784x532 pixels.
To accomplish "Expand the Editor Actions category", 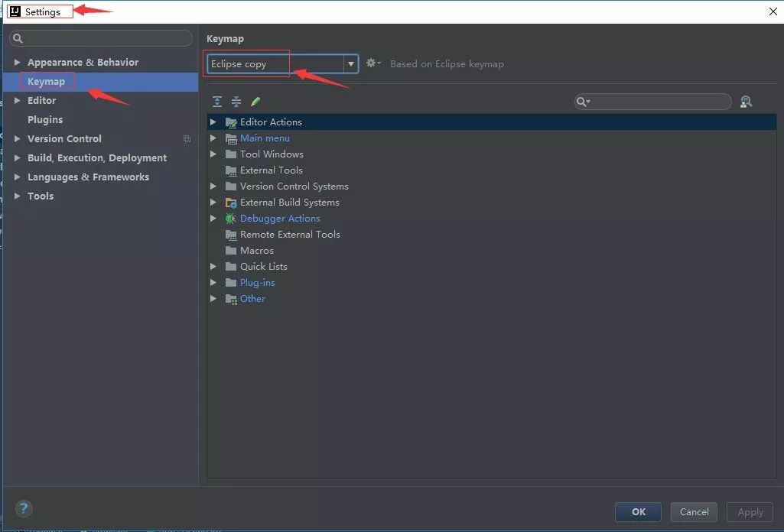I will click(x=213, y=122).
